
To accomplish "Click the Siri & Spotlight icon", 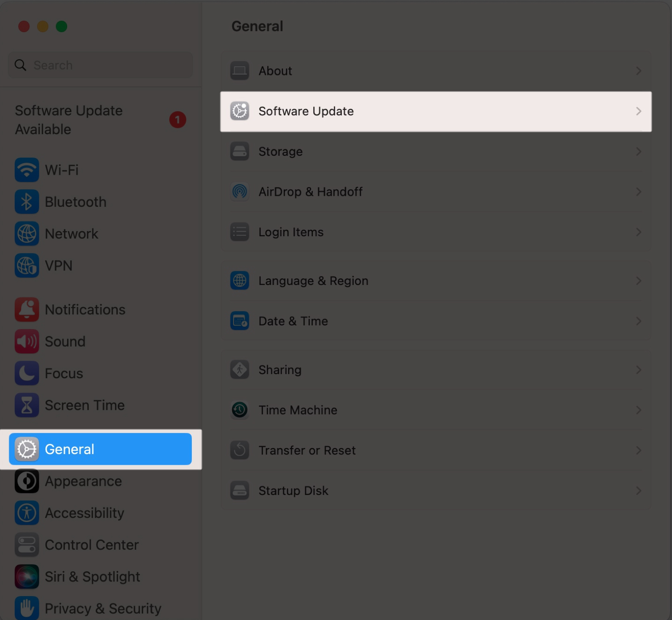I will coord(27,576).
